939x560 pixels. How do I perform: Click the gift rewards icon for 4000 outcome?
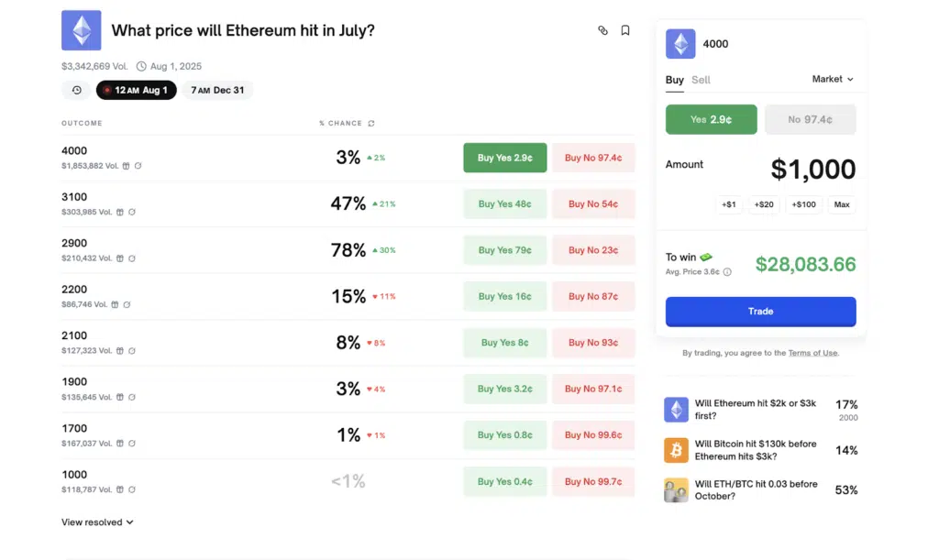(127, 166)
